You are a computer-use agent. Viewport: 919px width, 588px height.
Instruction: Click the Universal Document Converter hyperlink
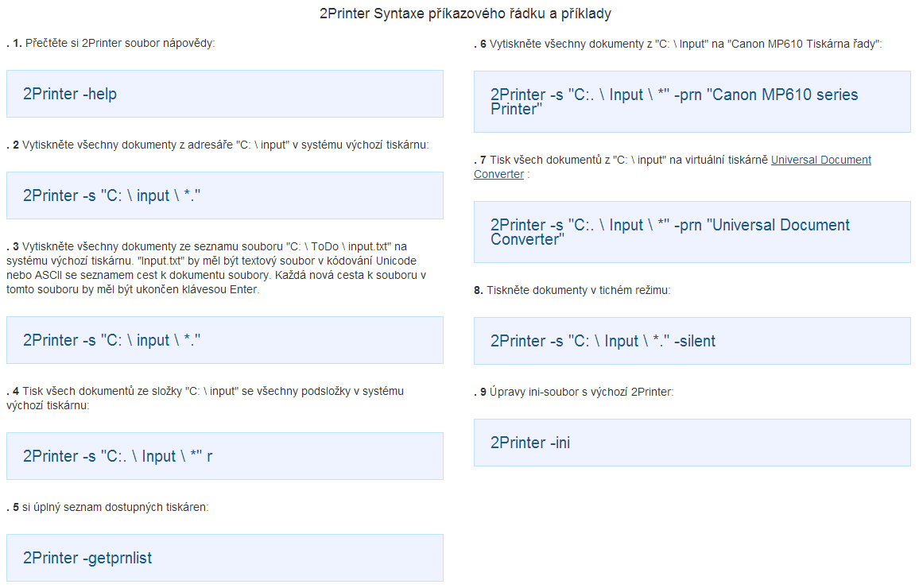click(820, 160)
